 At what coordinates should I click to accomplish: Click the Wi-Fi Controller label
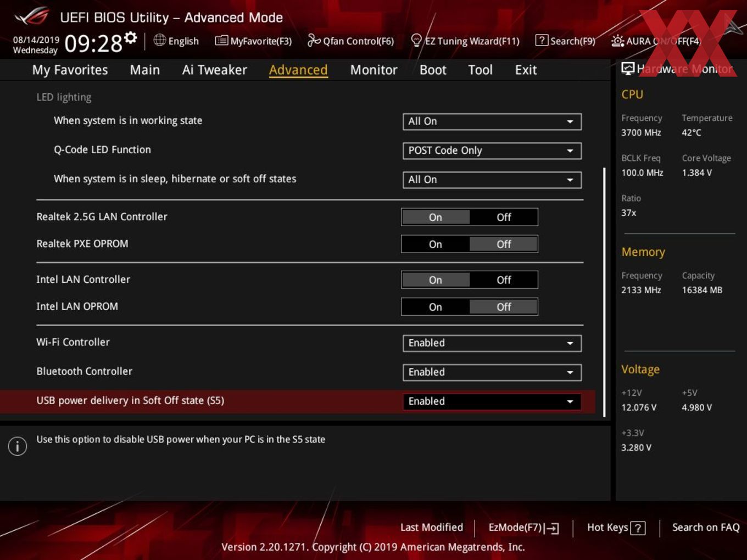(73, 342)
